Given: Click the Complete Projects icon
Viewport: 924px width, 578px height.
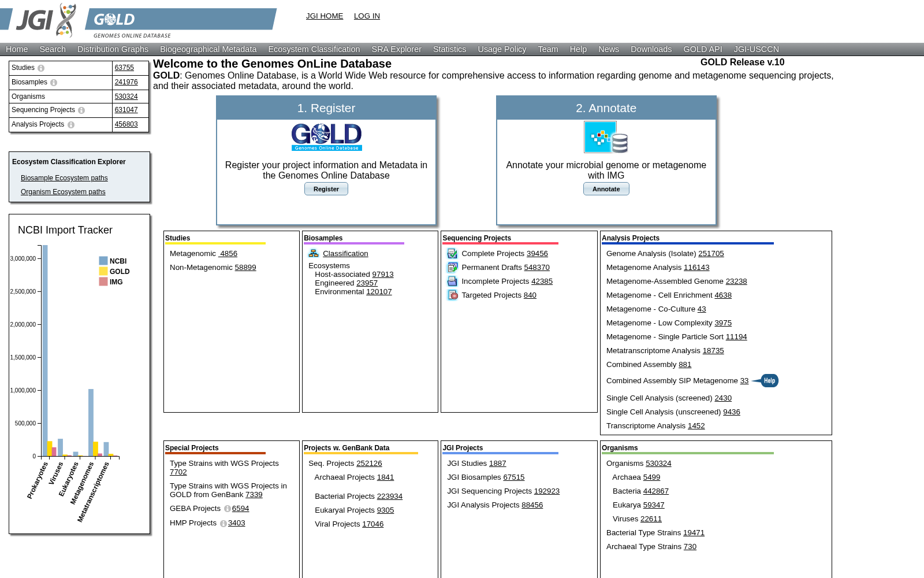Looking at the screenshot, I should [x=452, y=254].
